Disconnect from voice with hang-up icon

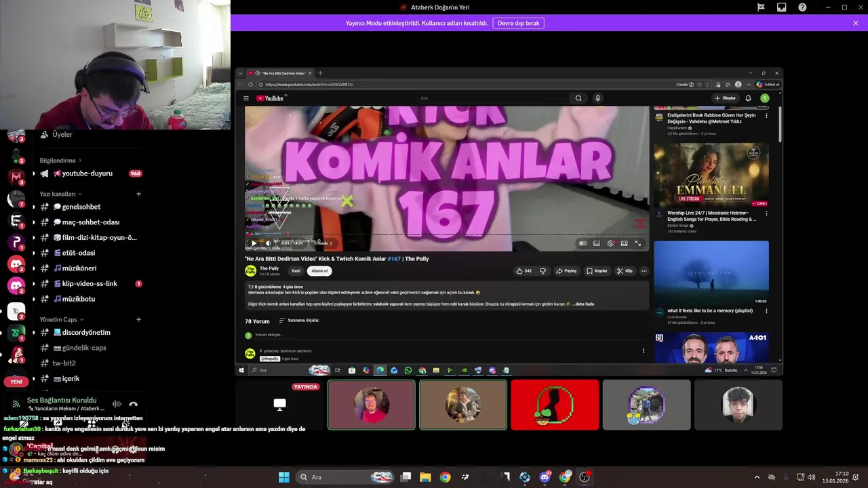[x=134, y=405]
